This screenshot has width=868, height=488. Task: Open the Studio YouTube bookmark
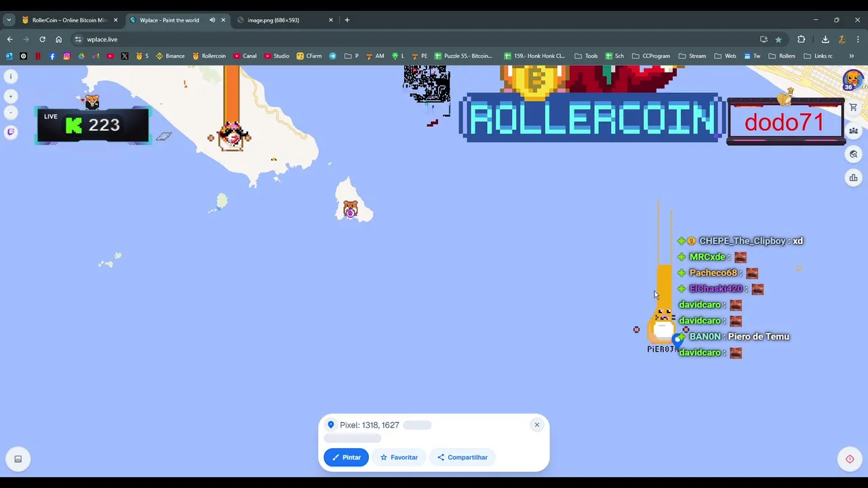[x=277, y=56]
